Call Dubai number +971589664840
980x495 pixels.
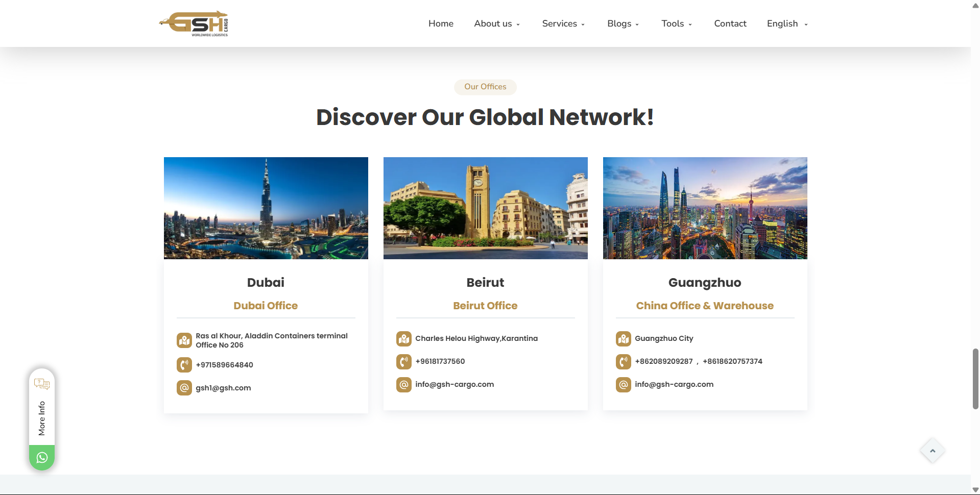click(x=224, y=365)
